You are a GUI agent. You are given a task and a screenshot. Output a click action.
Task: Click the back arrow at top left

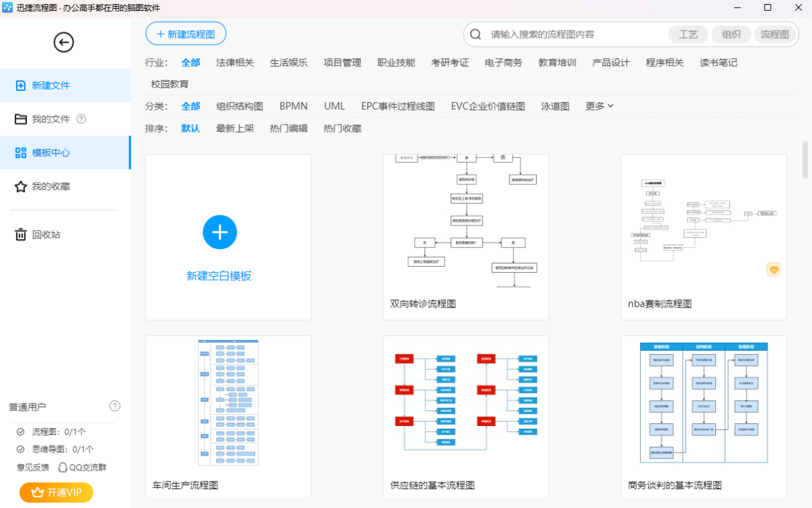click(x=64, y=42)
